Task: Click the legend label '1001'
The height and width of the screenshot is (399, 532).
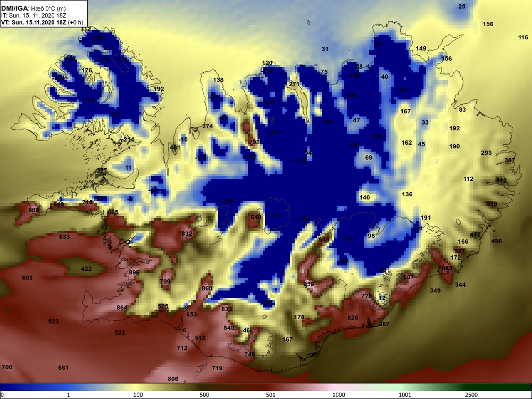Action: (405, 395)
